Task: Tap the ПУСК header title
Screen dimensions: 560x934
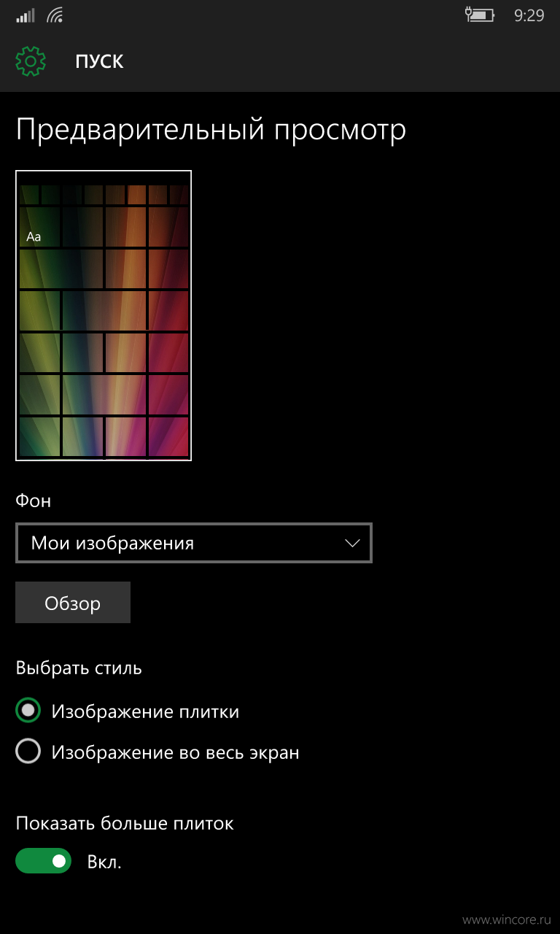Action: 99,61
